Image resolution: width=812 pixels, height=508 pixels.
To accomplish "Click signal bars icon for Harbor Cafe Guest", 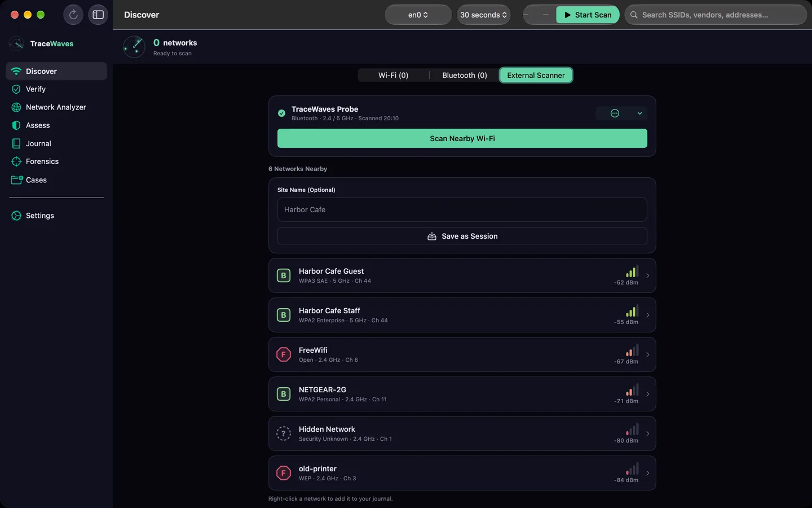I will pos(632,271).
